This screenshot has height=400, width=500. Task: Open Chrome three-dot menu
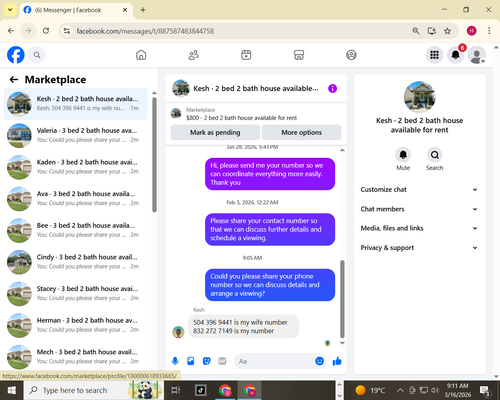tap(489, 31)
